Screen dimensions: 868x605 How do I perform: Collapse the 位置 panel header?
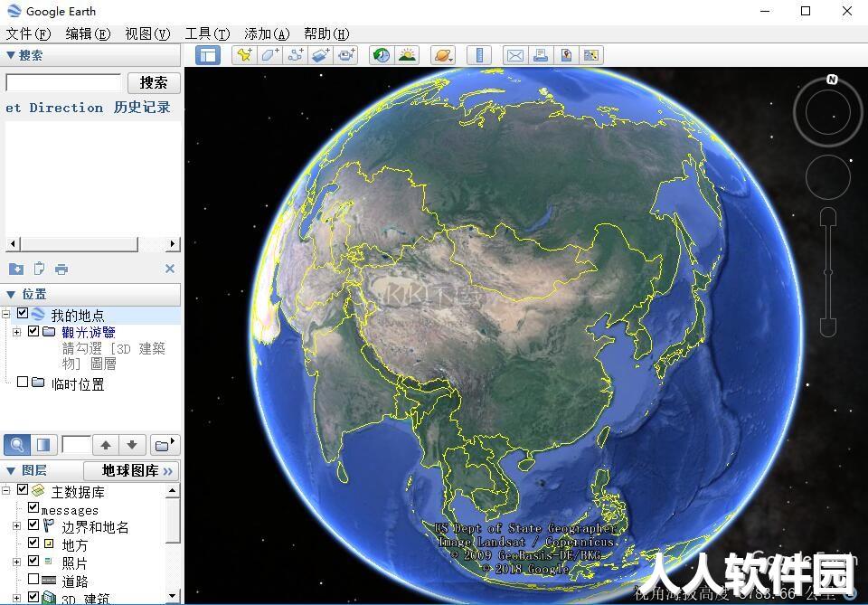point(90,295)
